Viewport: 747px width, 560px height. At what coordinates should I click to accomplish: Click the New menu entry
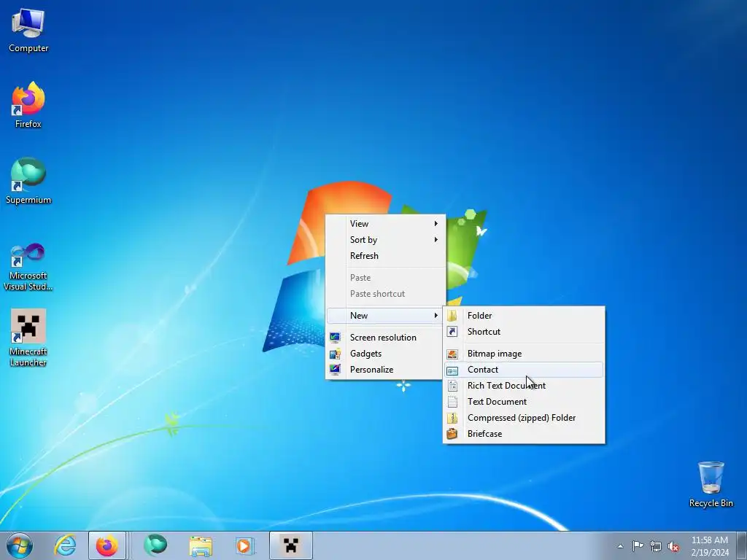pyautogui.click(x=385, y=315)
